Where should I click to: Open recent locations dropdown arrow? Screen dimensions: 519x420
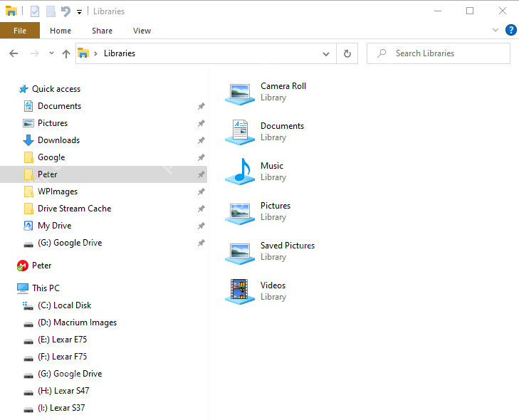point(51,53)
